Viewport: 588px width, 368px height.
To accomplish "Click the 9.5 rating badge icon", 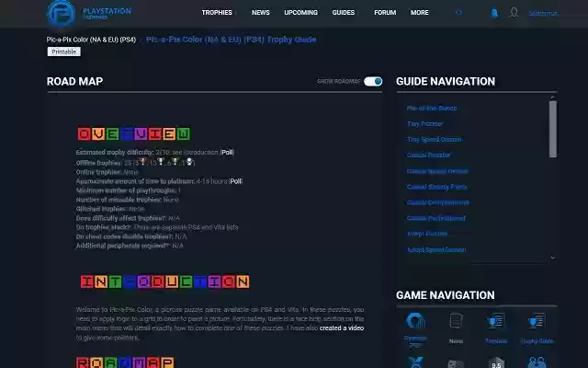I will coord(496,362).
